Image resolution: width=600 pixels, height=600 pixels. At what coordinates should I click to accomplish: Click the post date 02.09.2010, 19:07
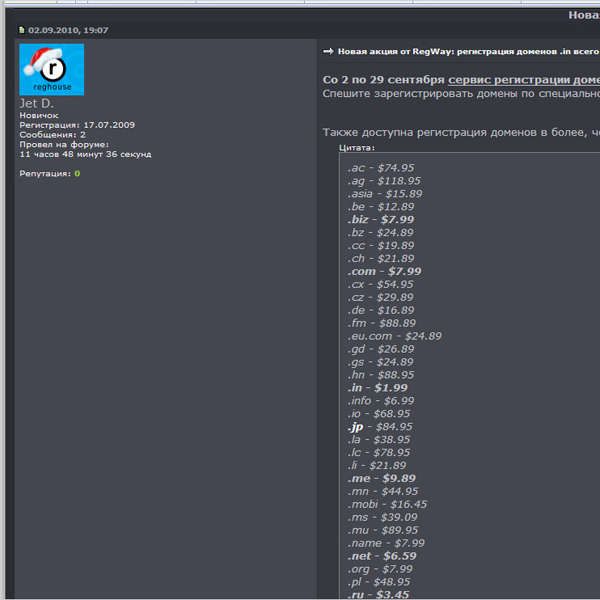point(68,30)
